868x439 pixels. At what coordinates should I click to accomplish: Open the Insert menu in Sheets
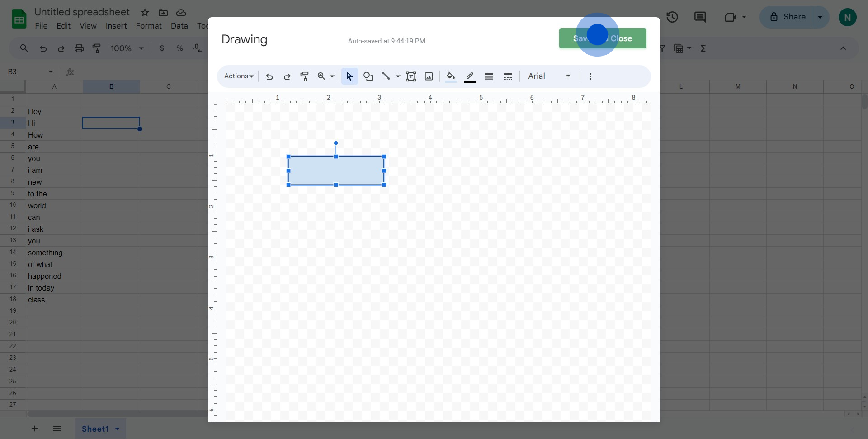click(116, 26)
